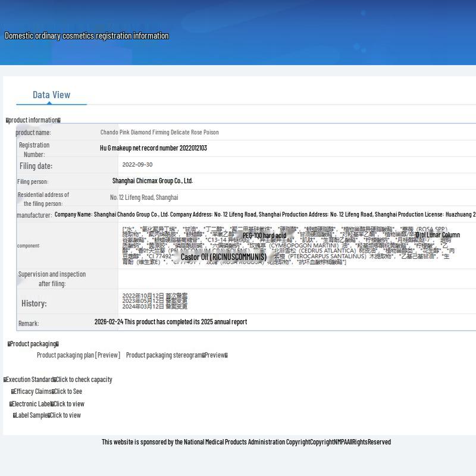Click the product information section header
The width and height of the screenshot is (476, 476).
click(33, 120)
